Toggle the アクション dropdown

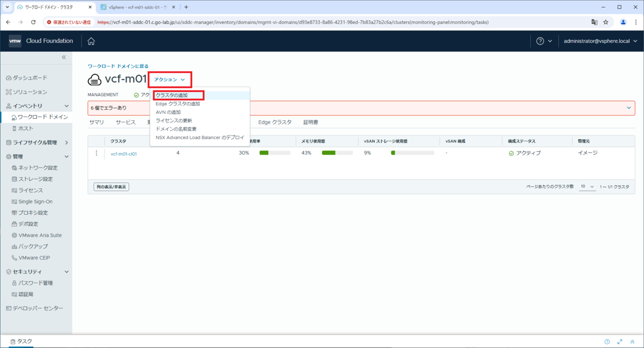pyautogui.click(x=170, y=79)
